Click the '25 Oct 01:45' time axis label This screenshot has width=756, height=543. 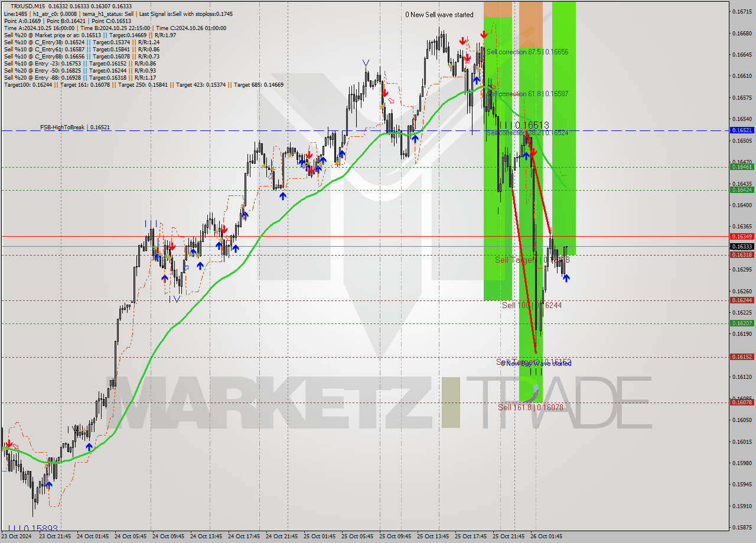tap(321, 537)
